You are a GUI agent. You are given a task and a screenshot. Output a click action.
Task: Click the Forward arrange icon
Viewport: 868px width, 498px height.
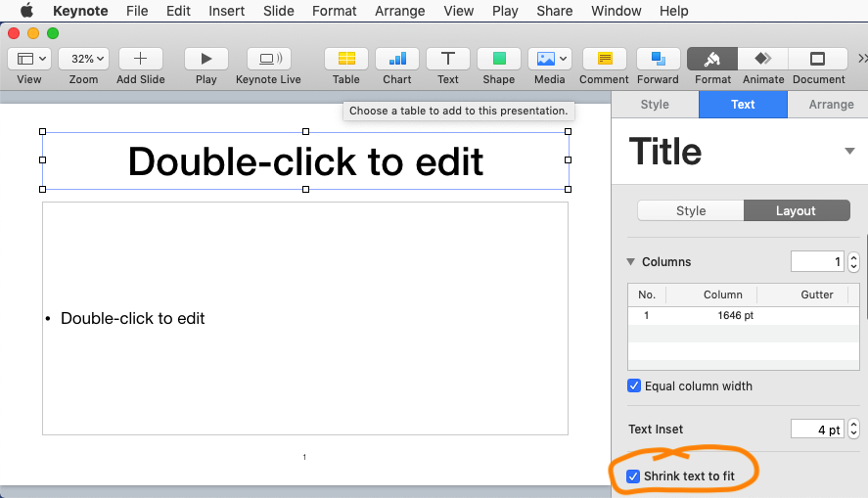[x=658, y=59]
